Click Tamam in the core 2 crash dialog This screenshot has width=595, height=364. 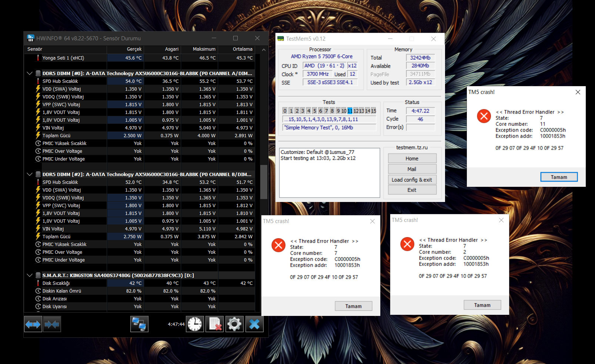point(482,305)
